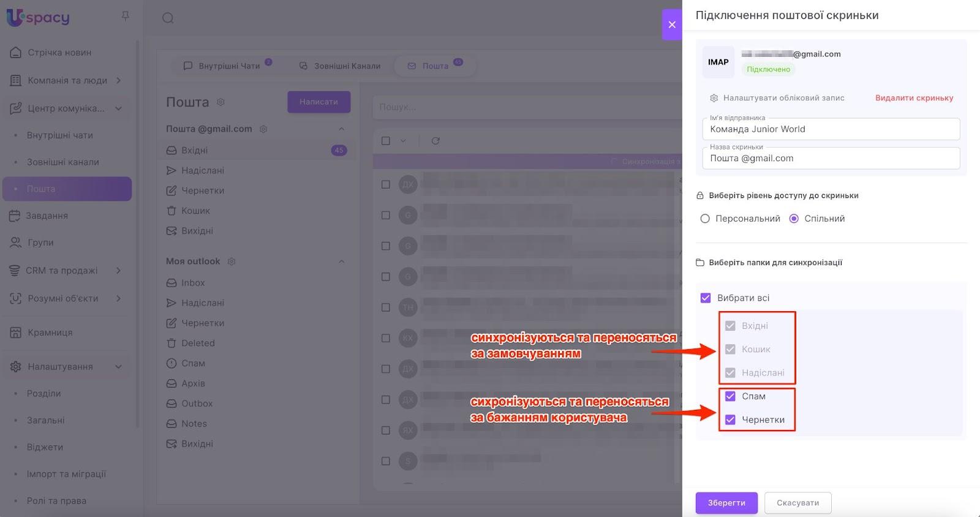Open Notes folder in outlook

point(194,424)
